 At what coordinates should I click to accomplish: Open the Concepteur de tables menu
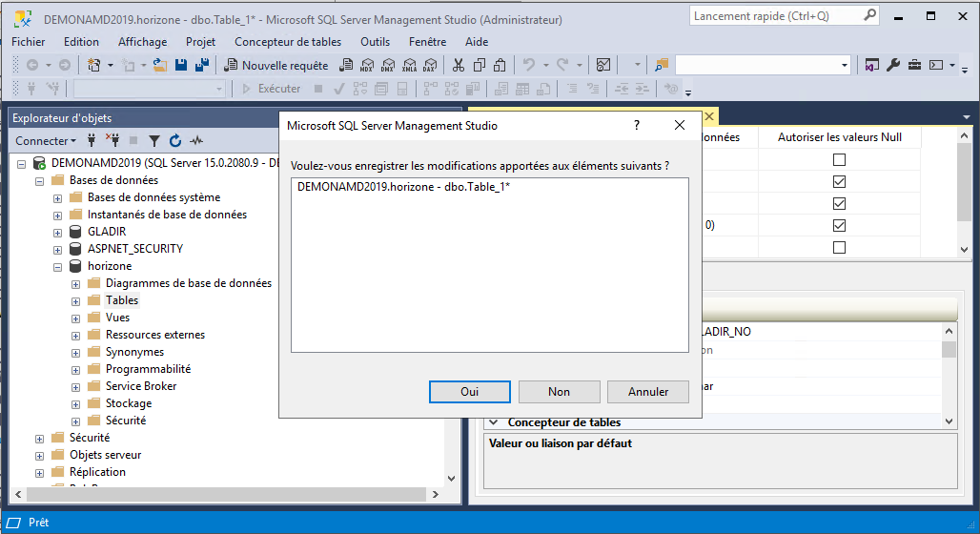point(287,42)
